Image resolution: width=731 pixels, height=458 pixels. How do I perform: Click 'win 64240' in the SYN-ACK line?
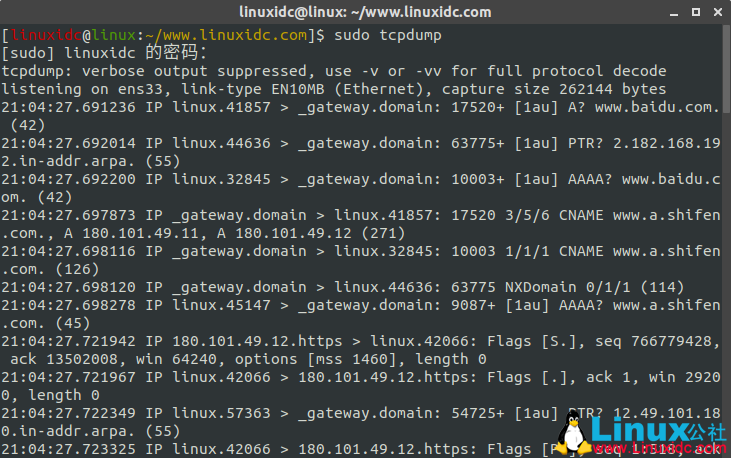tap(176, 360)
